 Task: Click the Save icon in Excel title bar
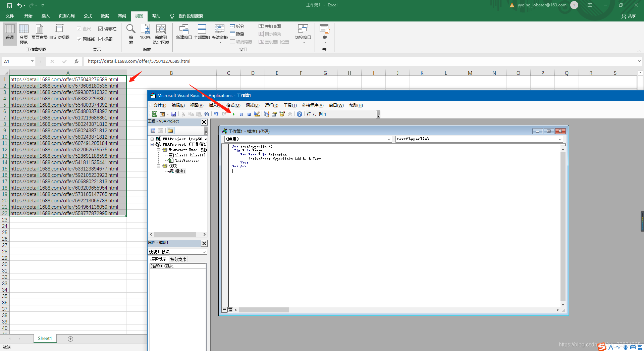[x=9, y=5]
